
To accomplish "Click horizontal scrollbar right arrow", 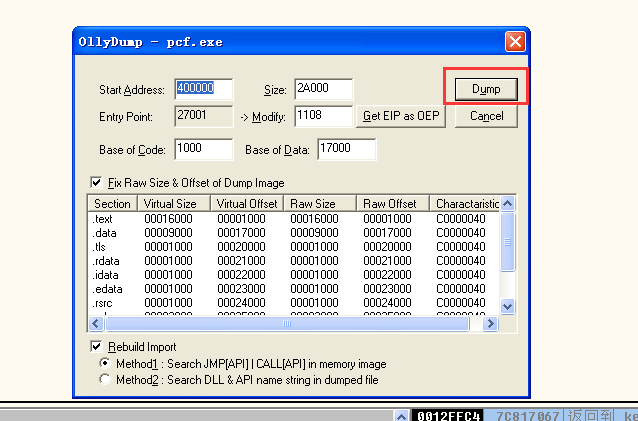I will point(490,324).
